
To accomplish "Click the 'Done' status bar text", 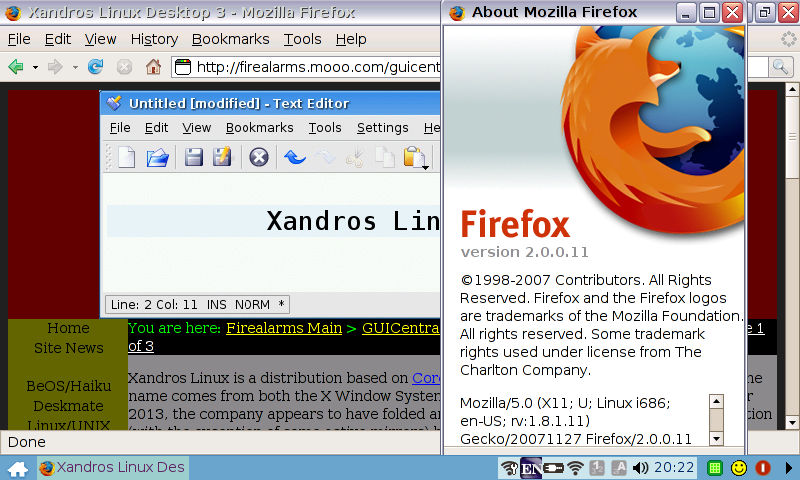I will (27, 442).
